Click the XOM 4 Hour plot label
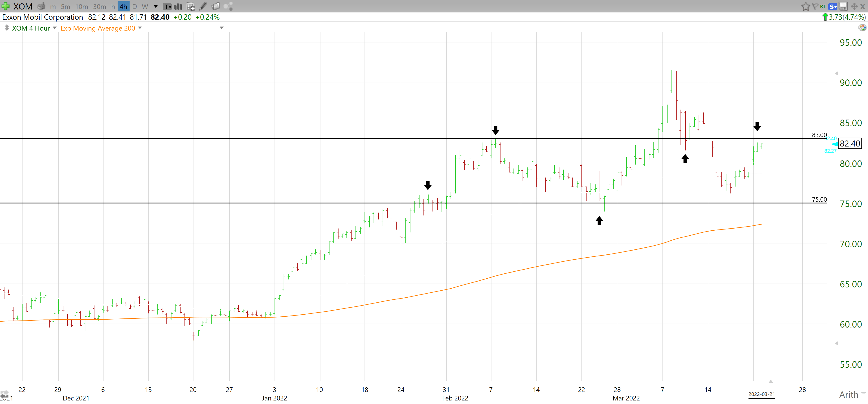This screenshot has height=404, width=868. point(31,28)
